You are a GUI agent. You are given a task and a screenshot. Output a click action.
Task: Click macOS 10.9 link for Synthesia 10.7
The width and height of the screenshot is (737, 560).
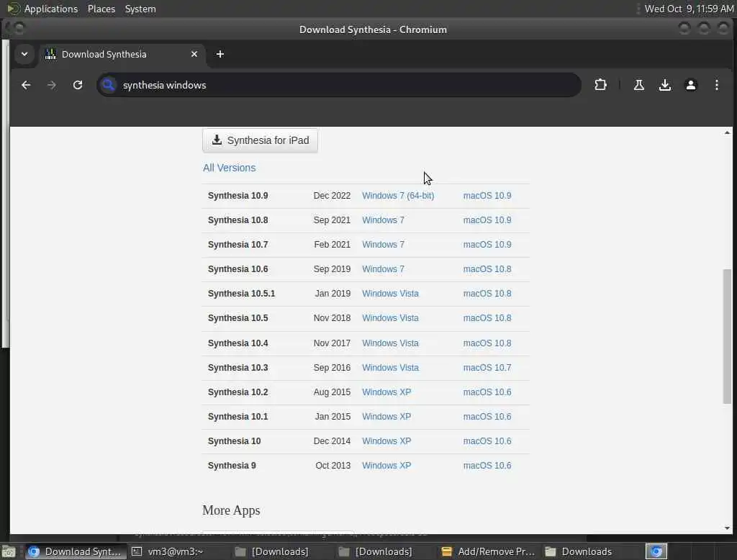(x=487, y=245)
